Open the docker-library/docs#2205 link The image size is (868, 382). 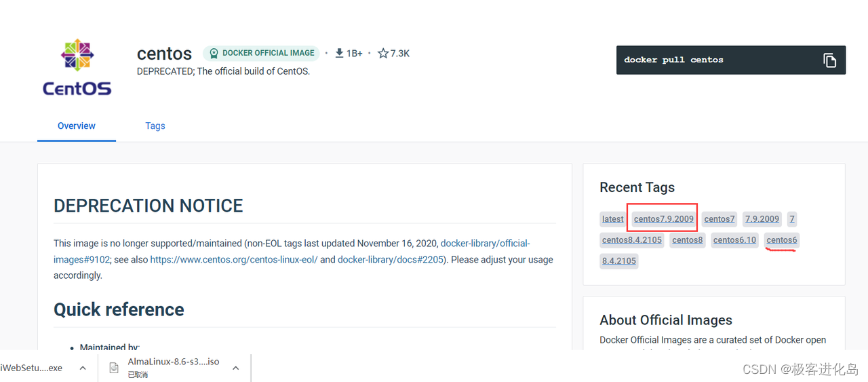coord(391,259)
